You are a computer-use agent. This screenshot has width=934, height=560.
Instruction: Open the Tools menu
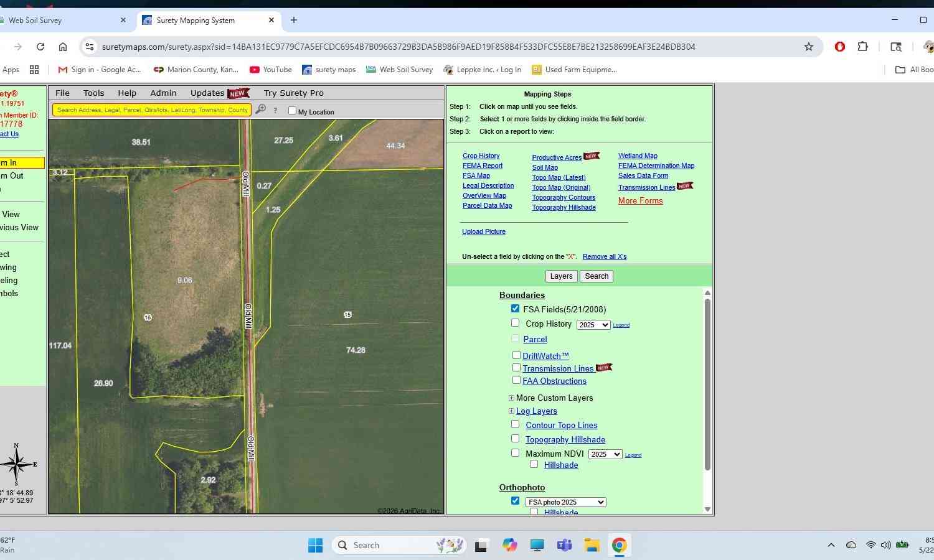(x=94, y=93)
